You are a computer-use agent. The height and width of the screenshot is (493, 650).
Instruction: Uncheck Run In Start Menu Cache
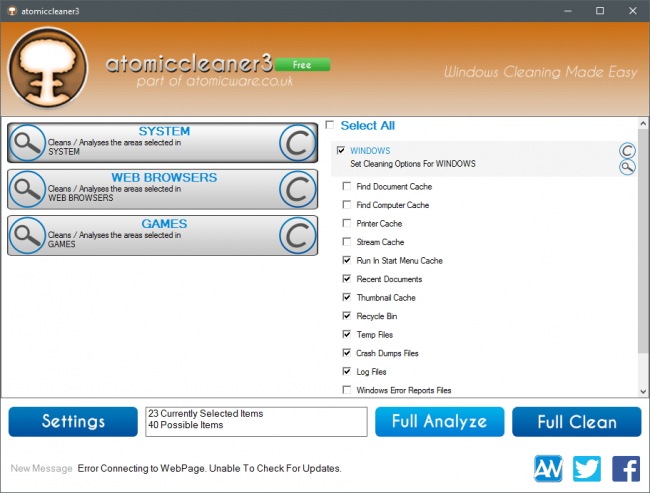pos(347,260)
